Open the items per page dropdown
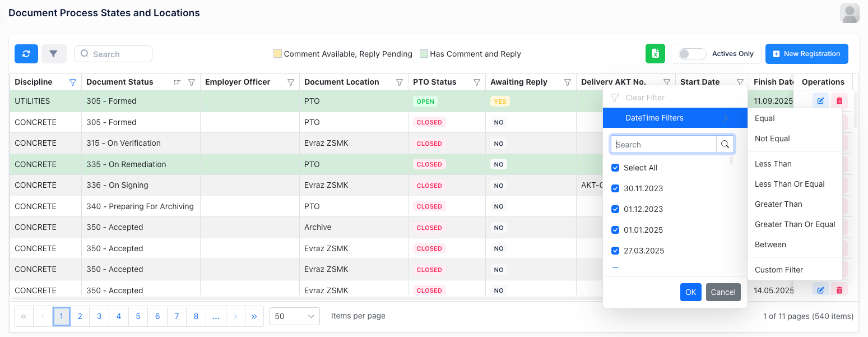 click(x=294, y=316)
